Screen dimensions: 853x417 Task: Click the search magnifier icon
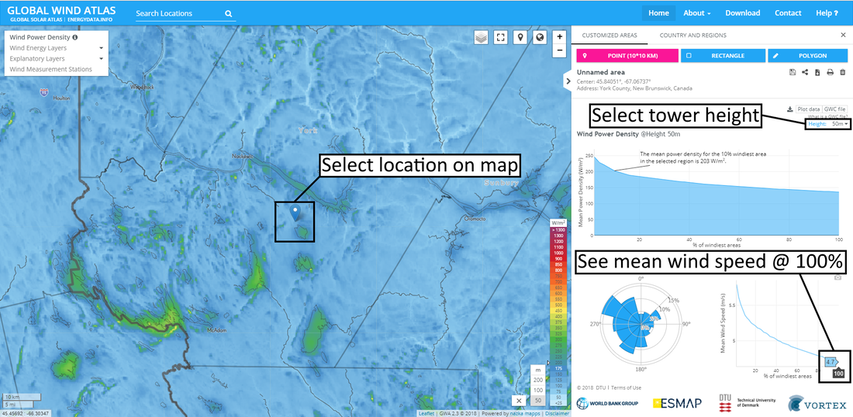(228, 14)
